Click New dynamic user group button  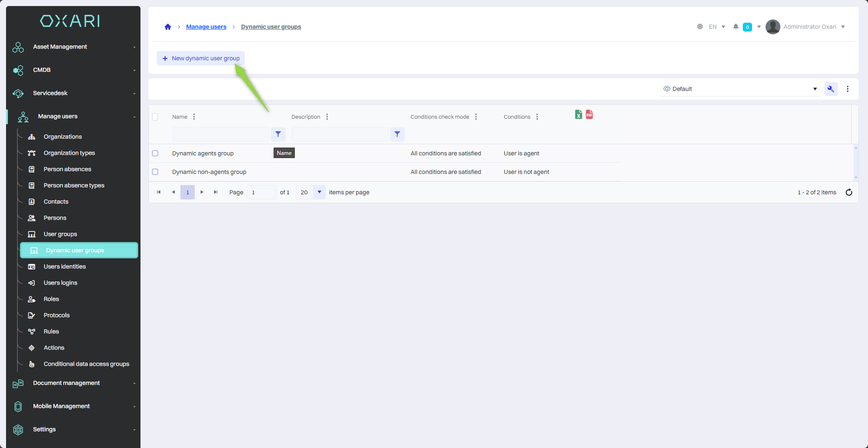point(201,58)
